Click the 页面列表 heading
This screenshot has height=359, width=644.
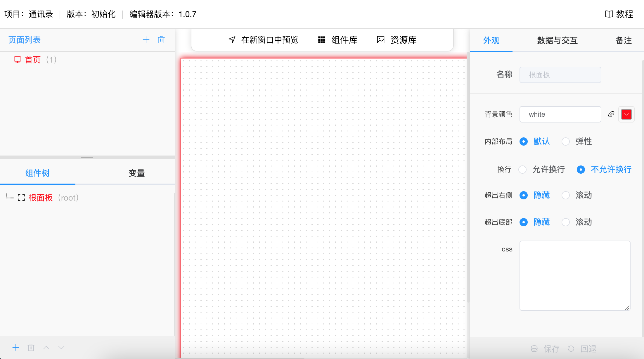point(25,40)
